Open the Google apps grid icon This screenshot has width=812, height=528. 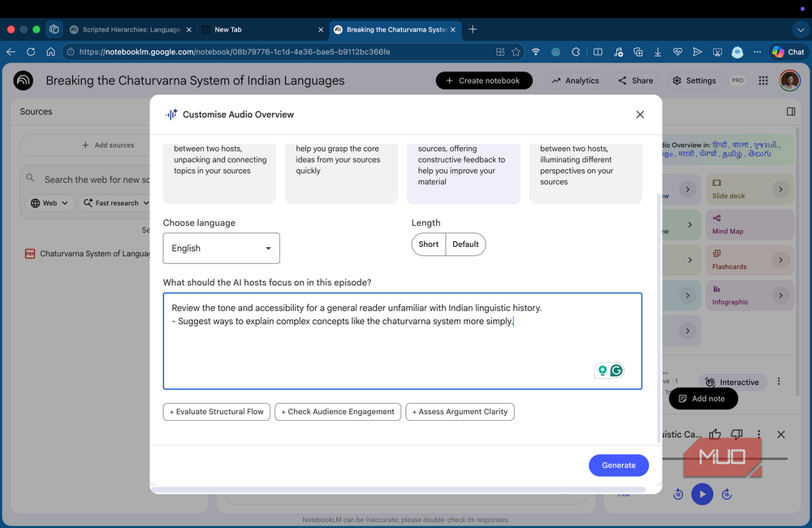[x=763, y=80]
